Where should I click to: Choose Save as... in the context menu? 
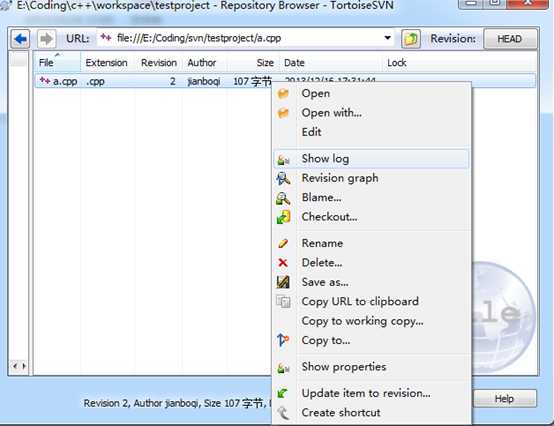click(x=371, y=282)
